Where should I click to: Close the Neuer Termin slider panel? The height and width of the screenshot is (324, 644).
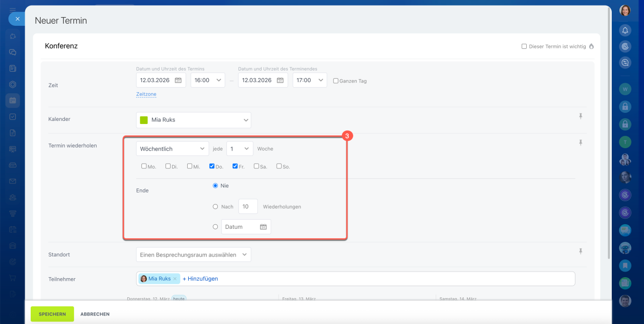(17, 19)
